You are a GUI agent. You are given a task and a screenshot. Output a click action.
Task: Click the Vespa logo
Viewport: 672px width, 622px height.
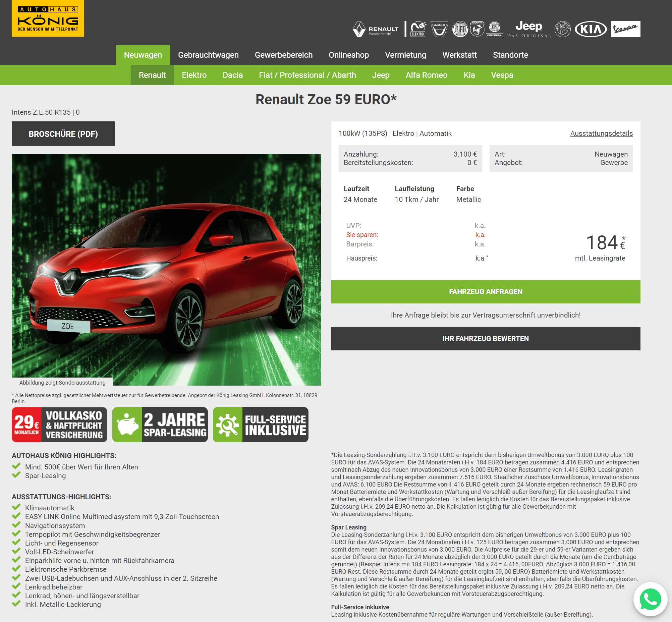[625, 29]
